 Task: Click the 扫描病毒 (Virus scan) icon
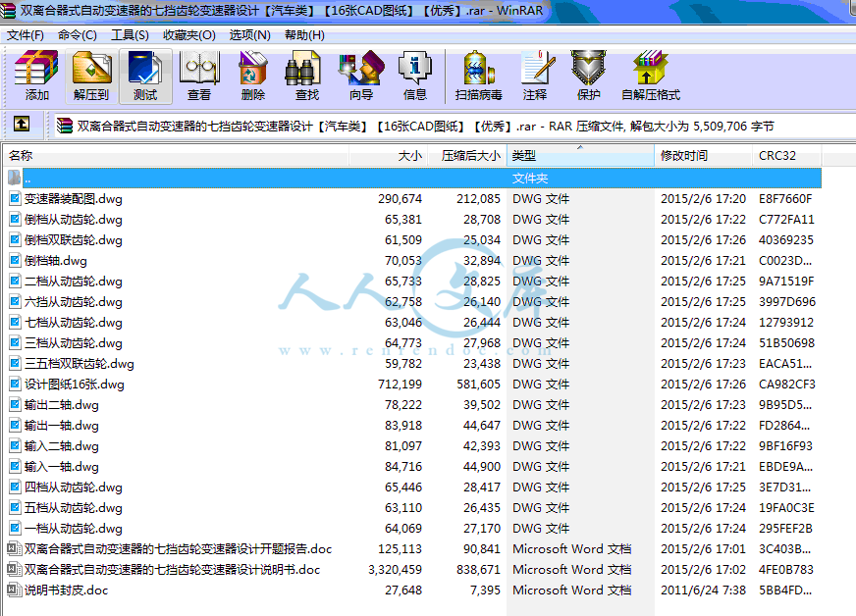[x=479, y=76]
